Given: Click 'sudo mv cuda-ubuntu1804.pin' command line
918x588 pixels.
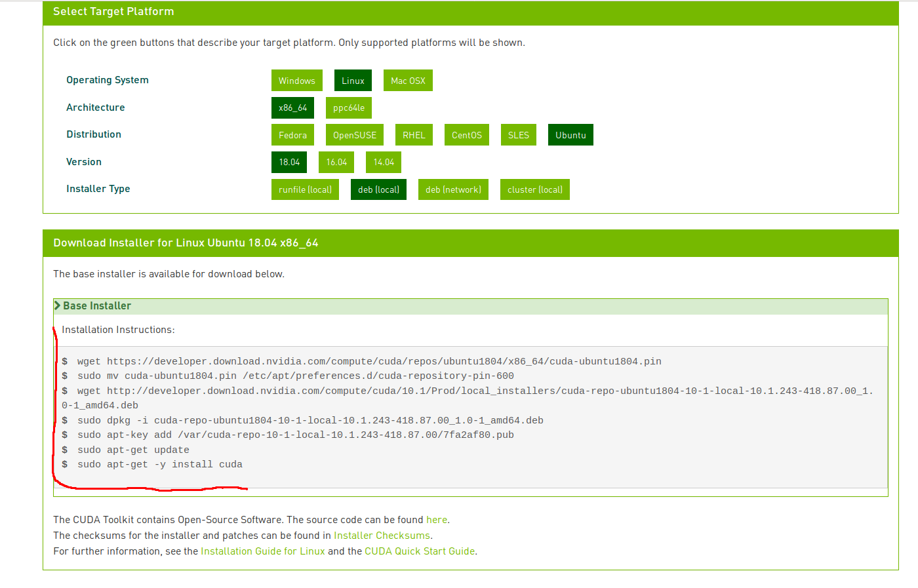Looking at the screenshot, I should (x=296, y=376).
